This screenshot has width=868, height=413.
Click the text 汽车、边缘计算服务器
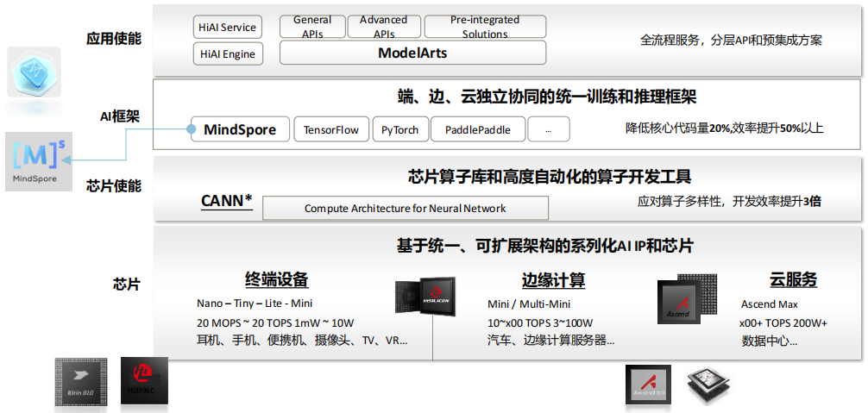point(549,341)
